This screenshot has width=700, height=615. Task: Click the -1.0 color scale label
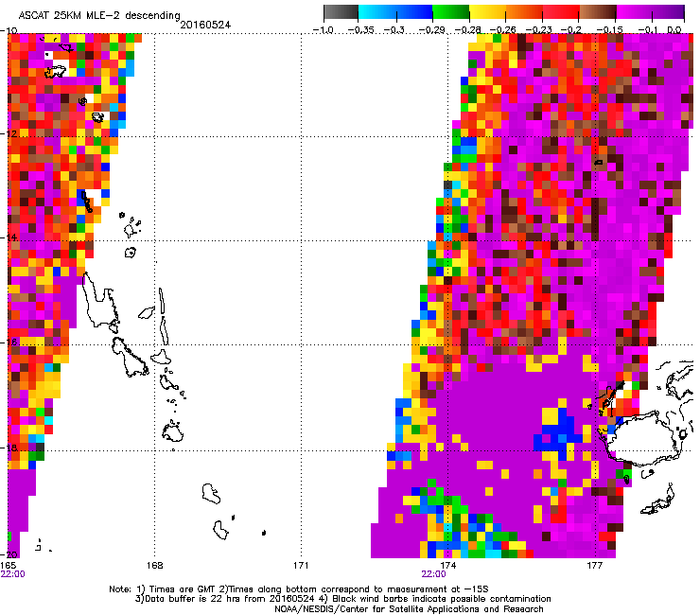click(x=324, y=30)
